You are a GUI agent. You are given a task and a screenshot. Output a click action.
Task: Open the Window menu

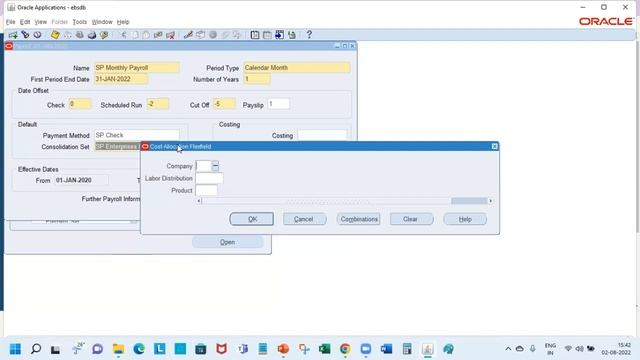[x=102, y=22]
